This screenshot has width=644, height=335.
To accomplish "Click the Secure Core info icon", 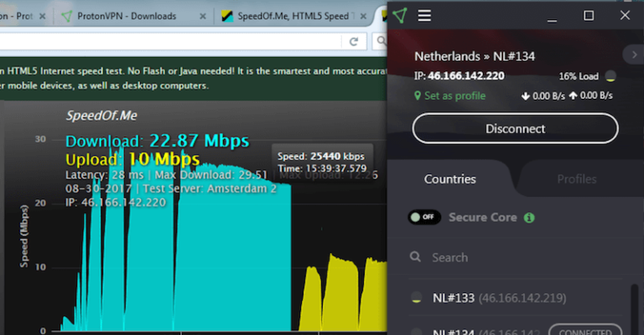I will tap(529, 218).
